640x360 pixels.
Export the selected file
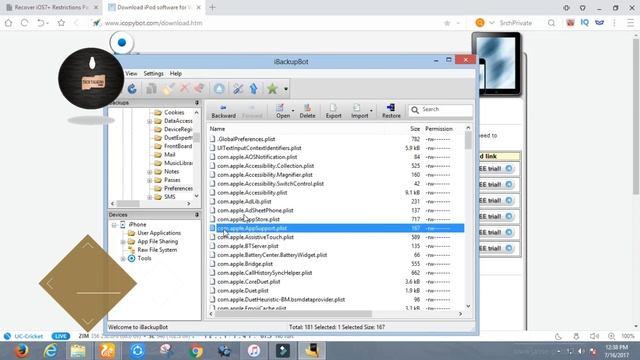point(333,111)
